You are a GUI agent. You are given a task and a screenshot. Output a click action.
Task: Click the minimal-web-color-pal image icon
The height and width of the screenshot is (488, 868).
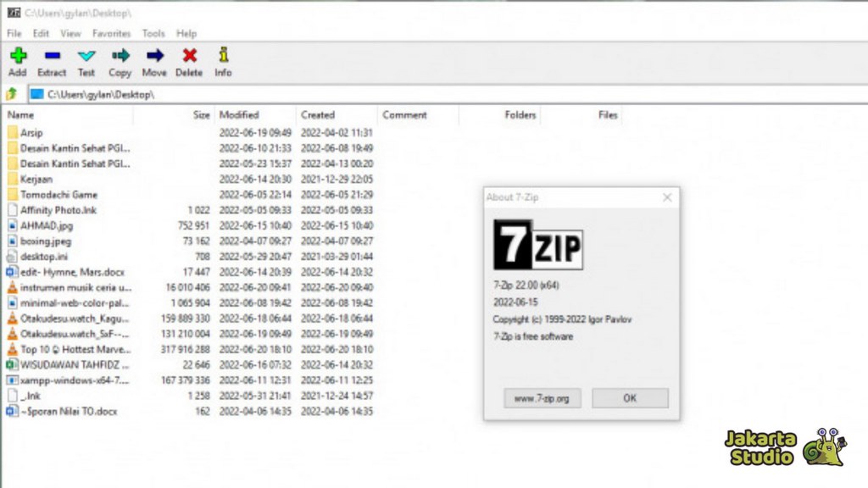point(12,303)
